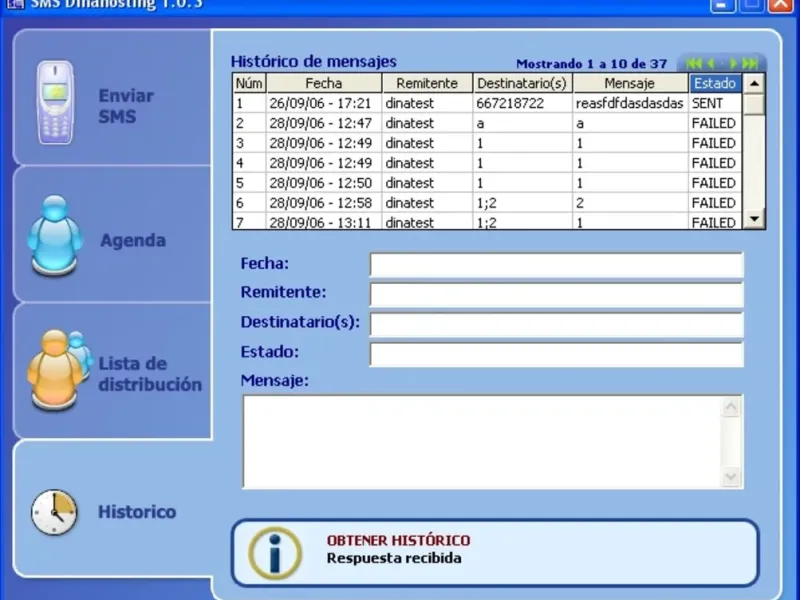The height and width of the screenshot is (600, 800).
Task: Go to next page of message history
Action: click(x=733, y=63)
